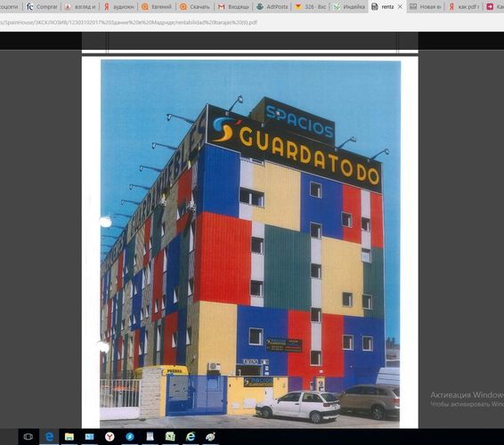The height and width of the screenshot is (445, 504).
Task: Open the Mail app taskbar icon
Action: click(89, 437)
